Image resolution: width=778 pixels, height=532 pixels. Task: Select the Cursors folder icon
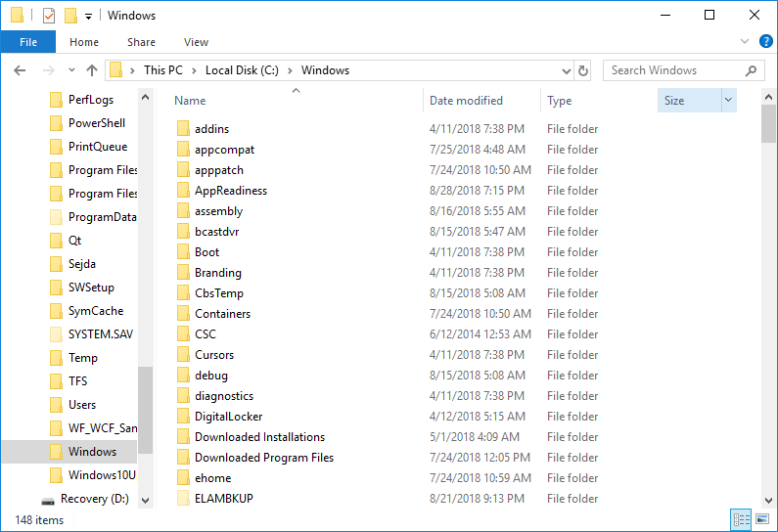pos(183,354)
